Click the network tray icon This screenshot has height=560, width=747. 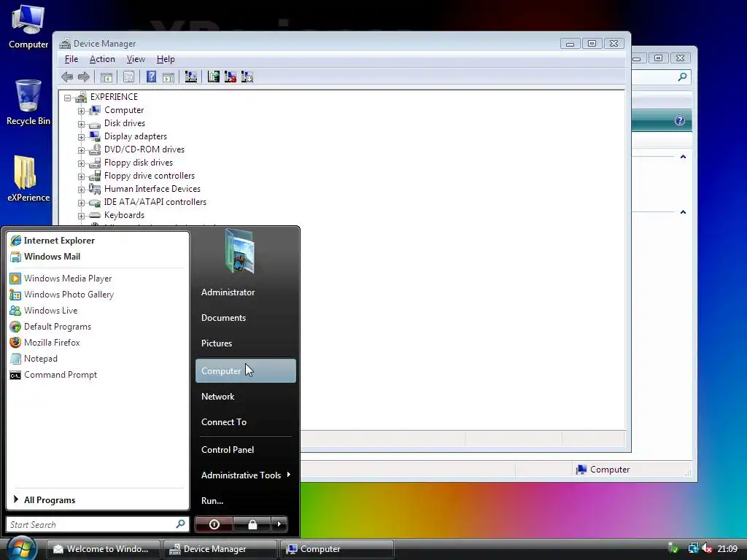click(x=693, y=548)
